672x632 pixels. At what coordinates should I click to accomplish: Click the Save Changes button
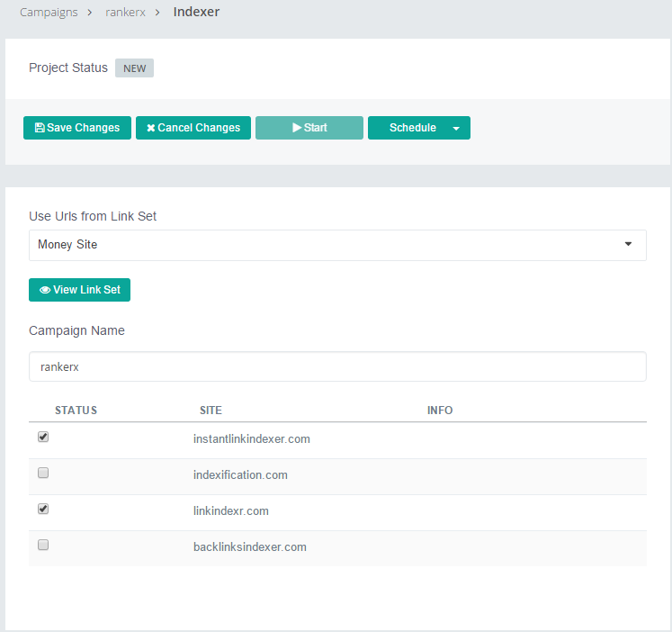77,128
